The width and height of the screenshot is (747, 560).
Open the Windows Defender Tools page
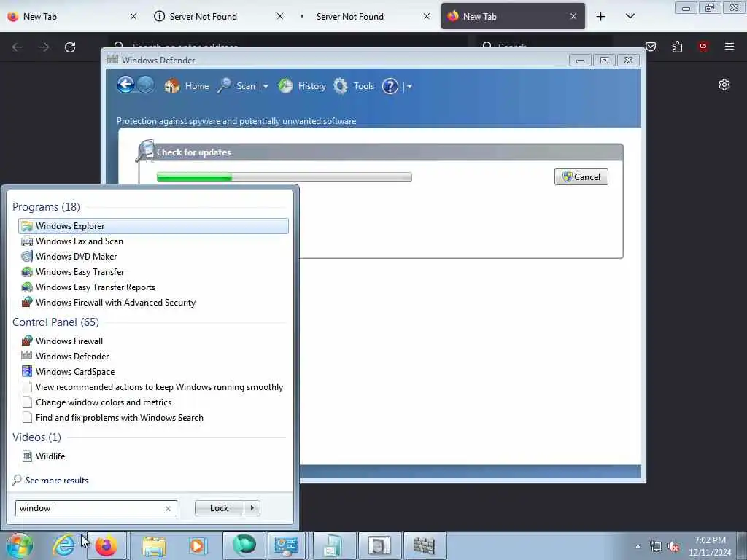(x=354, y=86)
